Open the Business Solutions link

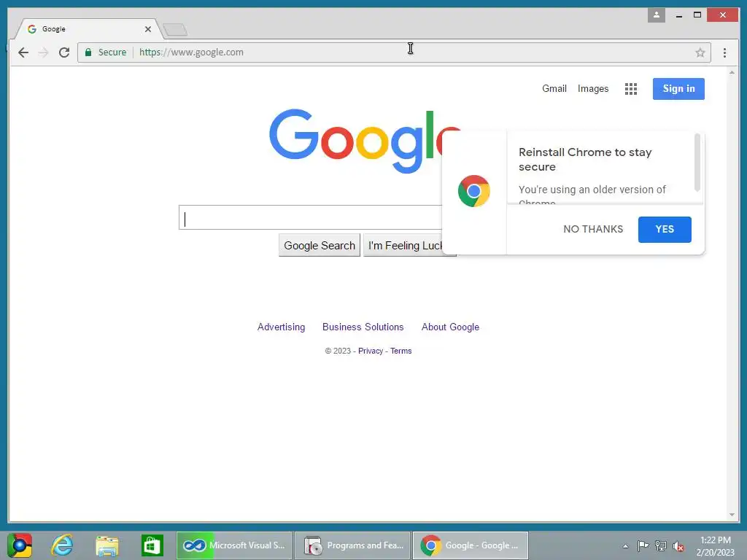[363, 327]
